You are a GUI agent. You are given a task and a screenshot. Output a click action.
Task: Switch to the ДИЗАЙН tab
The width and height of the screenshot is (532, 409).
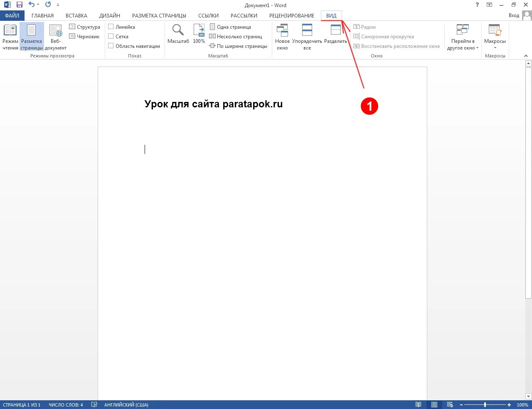pyautogui.click(x=110, y=16)
